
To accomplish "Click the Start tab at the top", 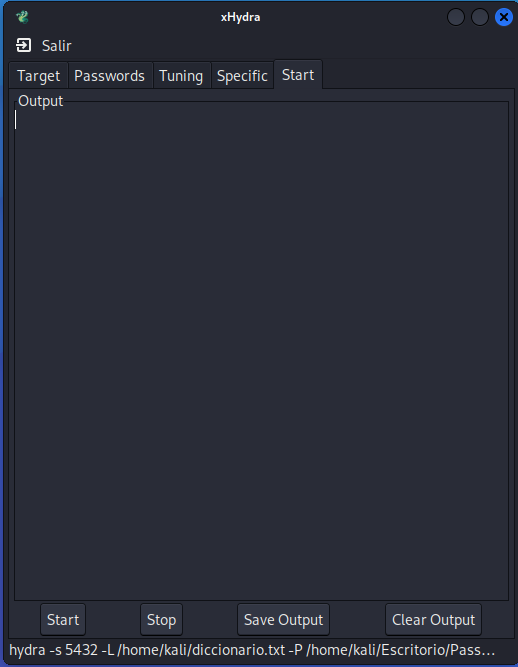I will tap(298, 74).
